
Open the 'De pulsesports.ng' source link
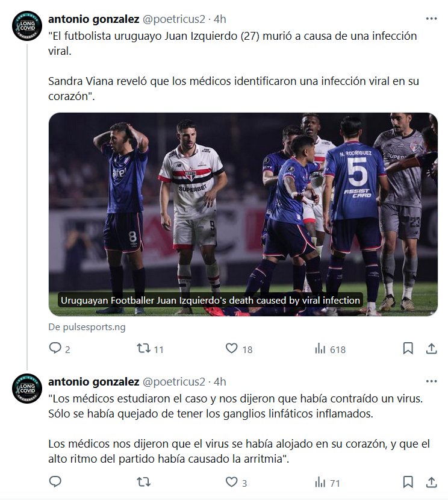[87, 327]
